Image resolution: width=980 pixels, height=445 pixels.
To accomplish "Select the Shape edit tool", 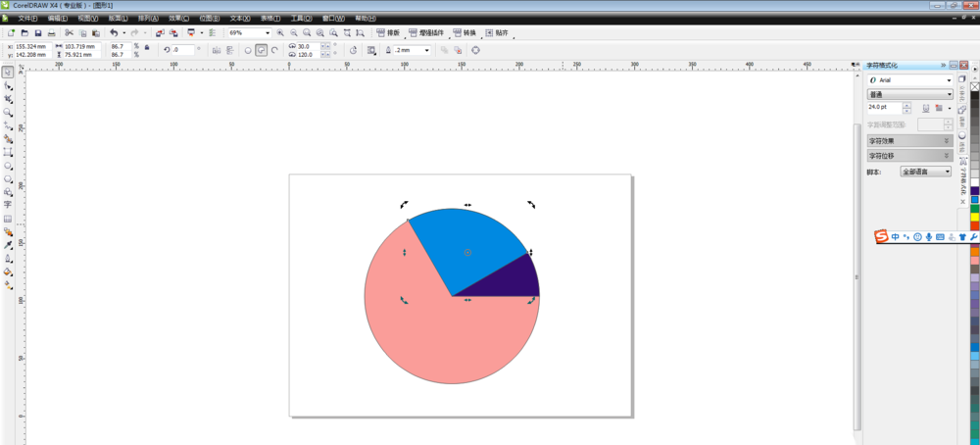I will click(8, 85).
